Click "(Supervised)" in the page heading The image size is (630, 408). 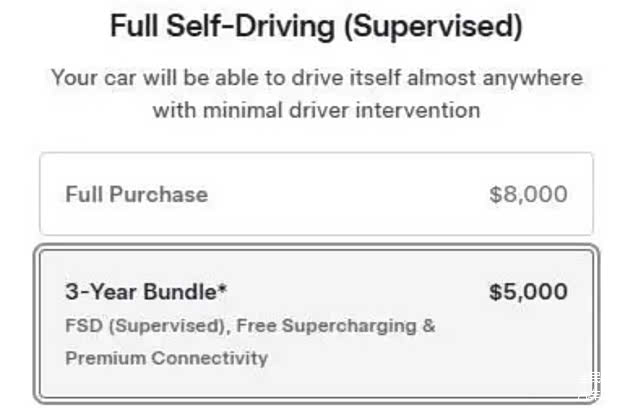tap(433, 27)
